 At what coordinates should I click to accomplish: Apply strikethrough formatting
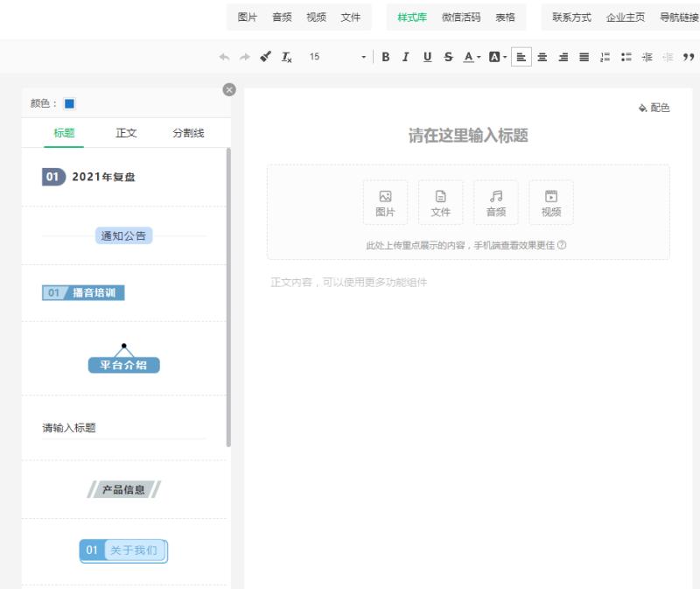click(448, 57)
